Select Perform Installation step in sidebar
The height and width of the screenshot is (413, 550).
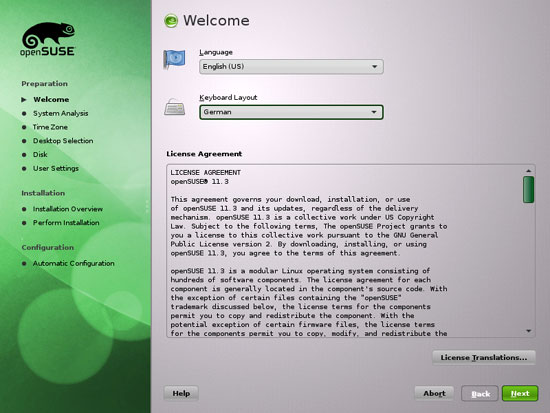(x=66, y=223)
